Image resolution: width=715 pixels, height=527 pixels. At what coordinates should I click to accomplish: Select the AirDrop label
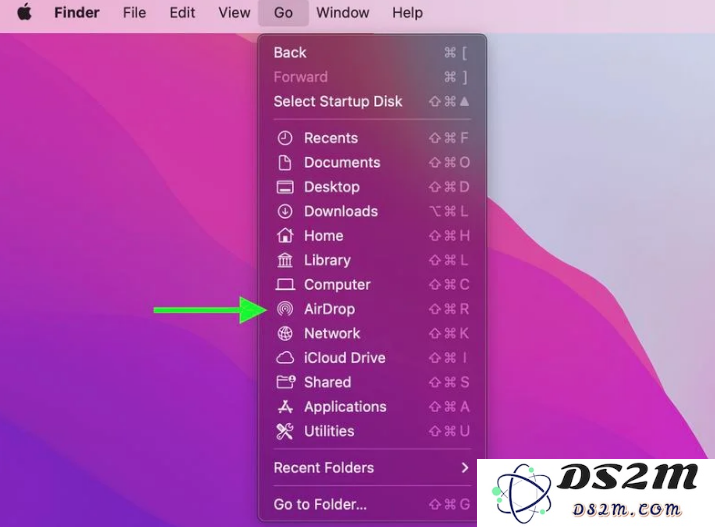329,309
